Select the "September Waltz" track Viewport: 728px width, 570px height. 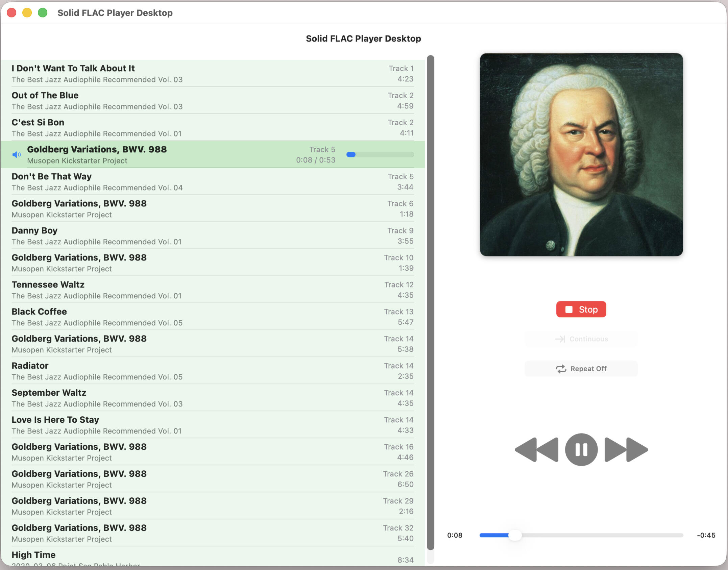pyautogui.click(x=213, y=398)
